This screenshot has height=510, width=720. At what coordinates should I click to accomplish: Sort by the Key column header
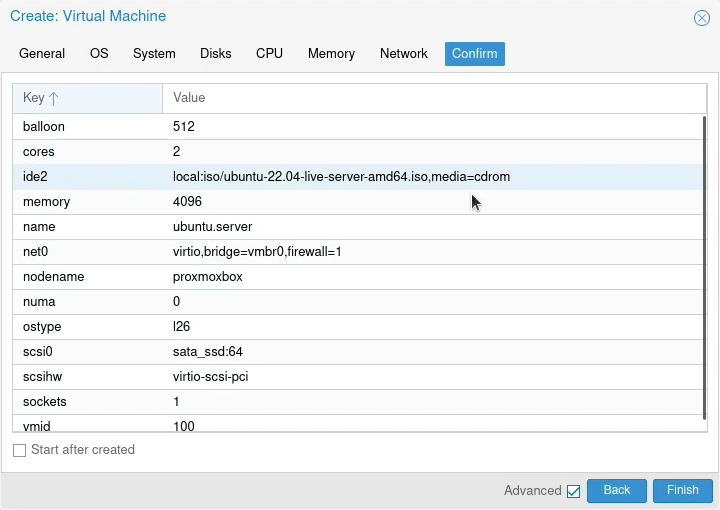click(x=86, y=98)
